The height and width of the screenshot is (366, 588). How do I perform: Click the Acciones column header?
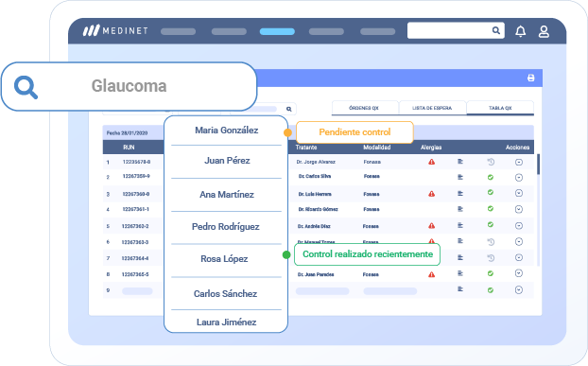pyautogui.click(x=517, y=148)
